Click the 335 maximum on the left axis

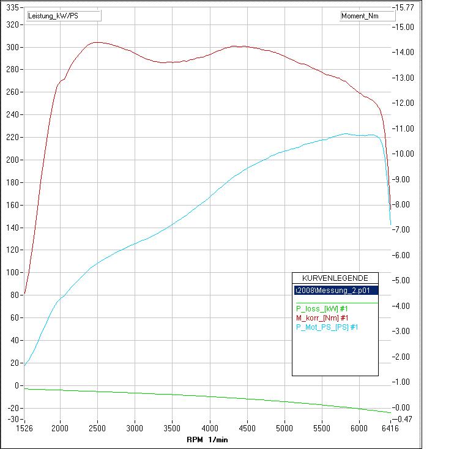tap(13, 7)
